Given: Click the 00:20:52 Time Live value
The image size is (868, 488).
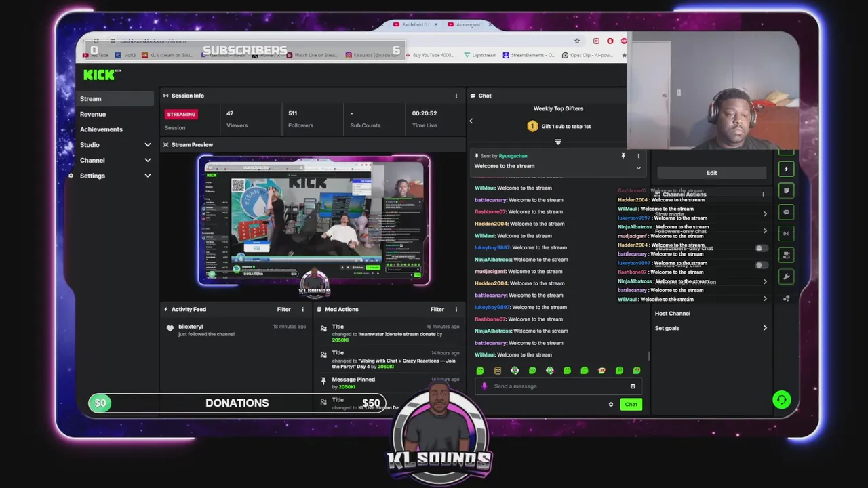Looking at the screenshot, I should point(425,113).
